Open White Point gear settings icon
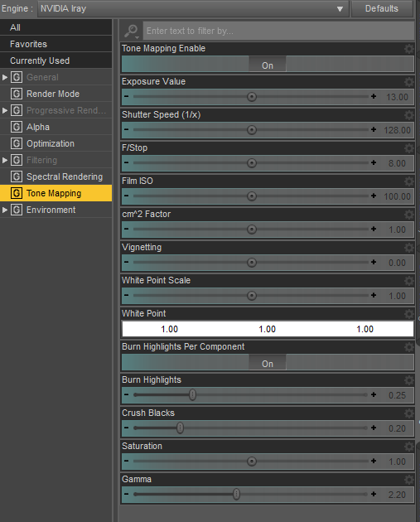 pyautogui.click(x=408, y=314)
